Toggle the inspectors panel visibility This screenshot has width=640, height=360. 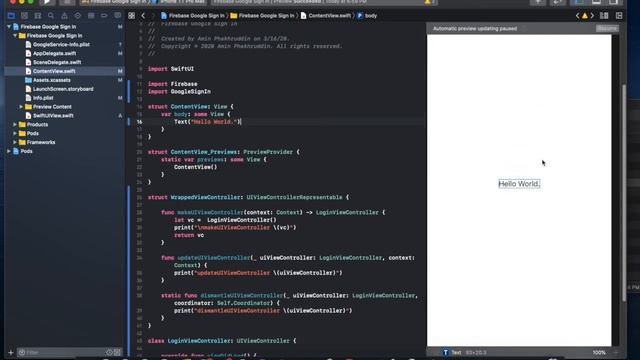(613, 2)
